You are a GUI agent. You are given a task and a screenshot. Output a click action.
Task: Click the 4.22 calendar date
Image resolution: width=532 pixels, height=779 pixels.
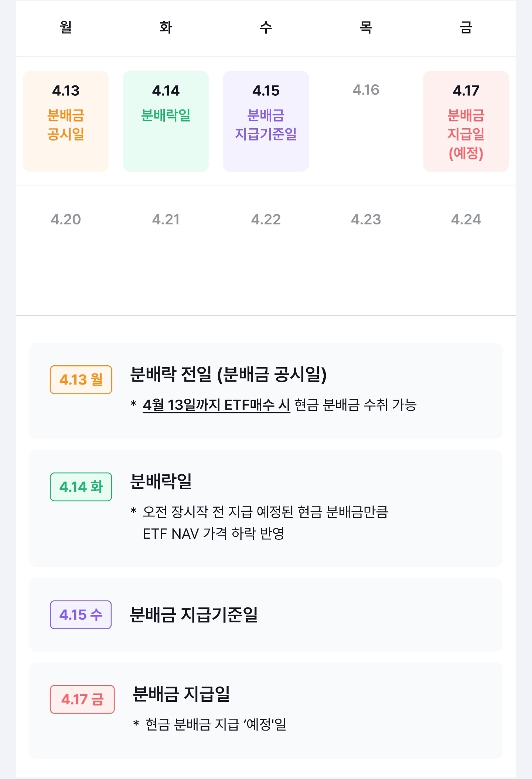(266, 220)
